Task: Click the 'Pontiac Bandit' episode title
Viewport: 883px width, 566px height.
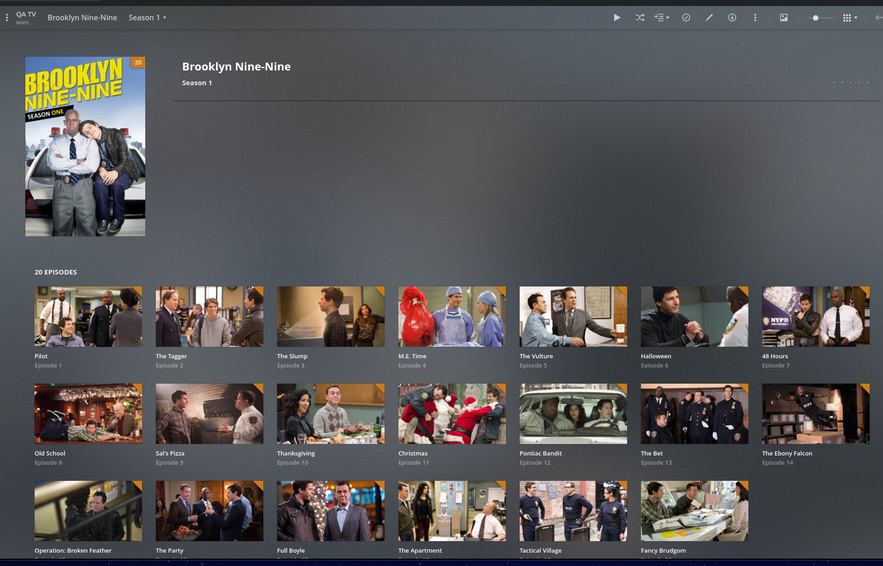Action: pos(541,453)
